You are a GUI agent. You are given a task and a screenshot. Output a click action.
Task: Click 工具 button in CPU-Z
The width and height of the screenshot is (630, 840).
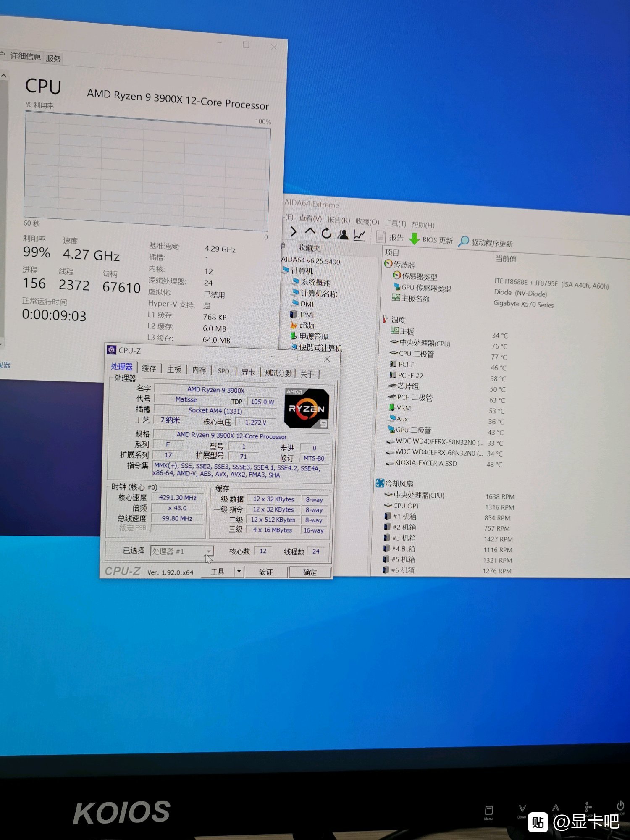point(217,572)
